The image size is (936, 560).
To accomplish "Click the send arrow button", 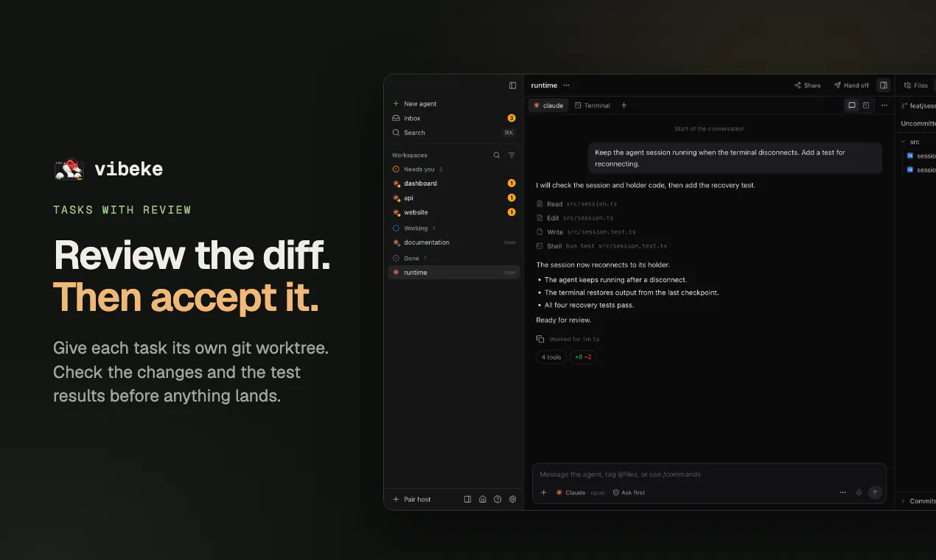I will coord(875,492).
